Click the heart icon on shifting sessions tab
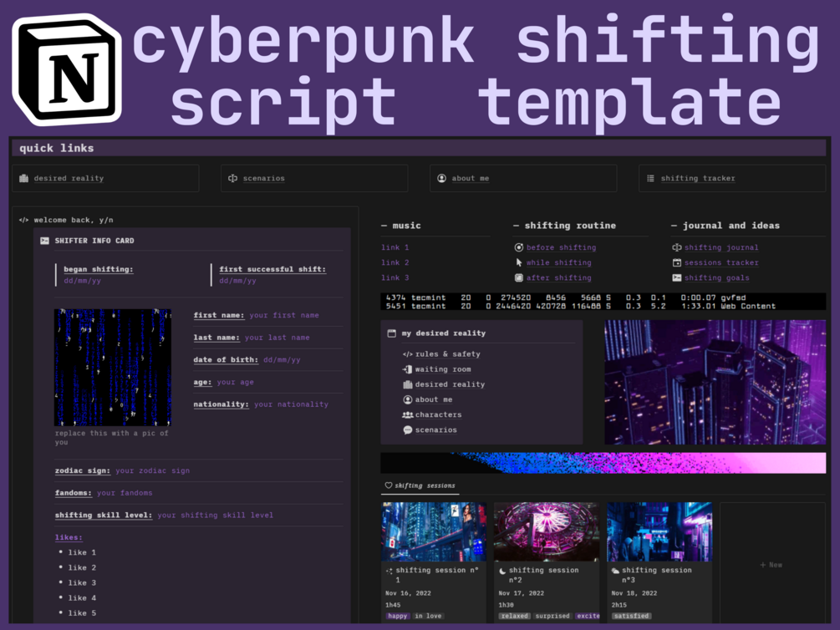This screenshot has width=840, height=630. 389,485
